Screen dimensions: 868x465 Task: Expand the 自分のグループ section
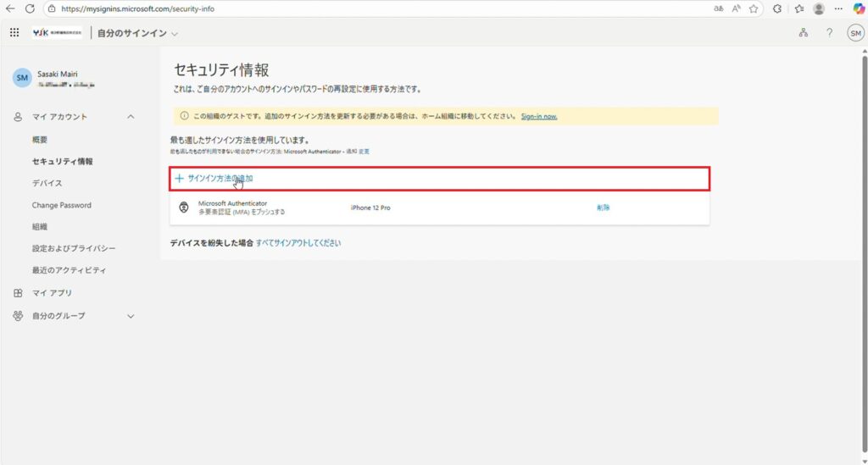click(x=131, y=316)
